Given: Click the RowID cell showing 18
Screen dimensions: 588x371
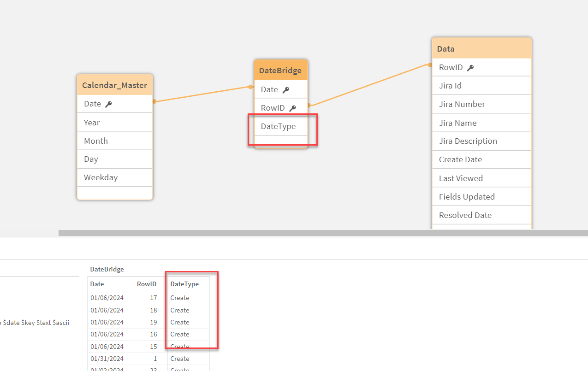Looking at the screenshot, I should tap(150, 310).
